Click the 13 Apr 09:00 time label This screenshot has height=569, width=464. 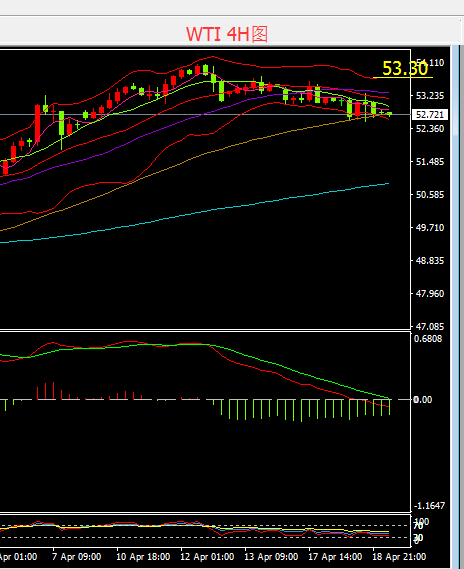[x=271, y=557]
